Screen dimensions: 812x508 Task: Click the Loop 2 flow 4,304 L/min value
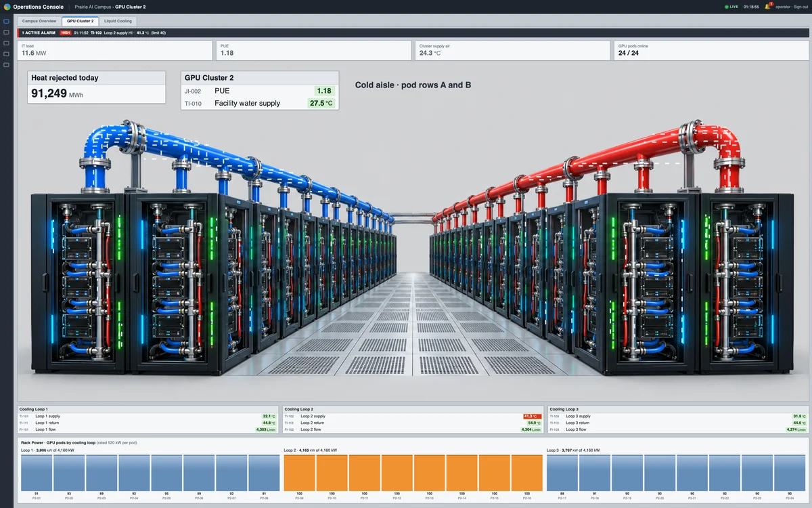(x=531, y=429)
